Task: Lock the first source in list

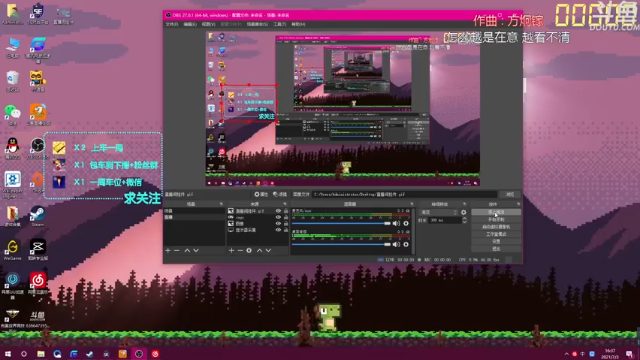Action: point(286,211)
